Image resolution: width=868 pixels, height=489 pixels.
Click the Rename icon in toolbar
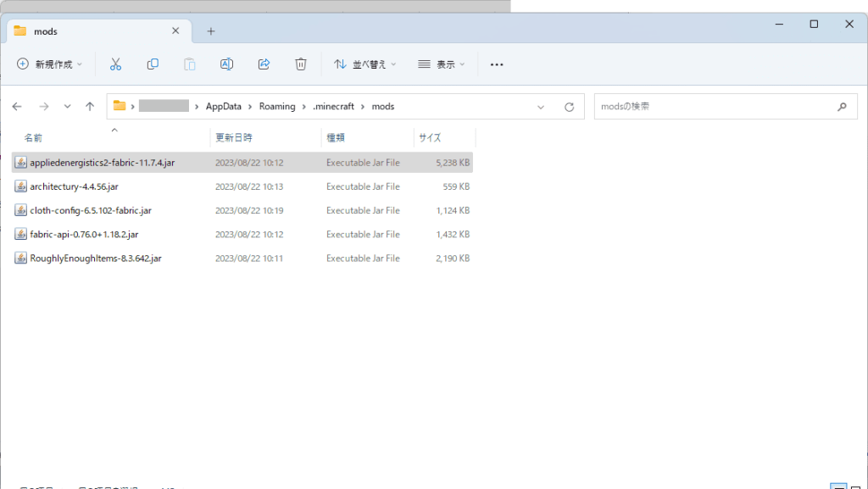tap(226, 64)
